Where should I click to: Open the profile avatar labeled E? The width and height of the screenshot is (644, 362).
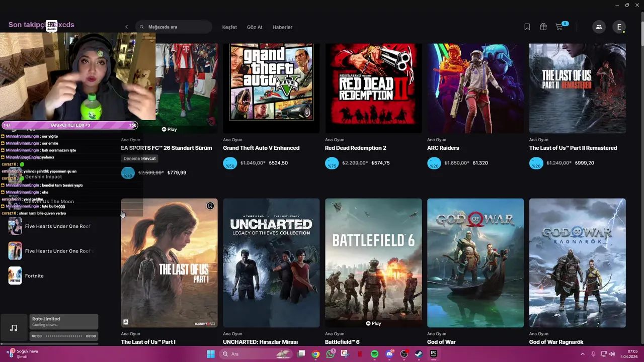tap(619, 27)
